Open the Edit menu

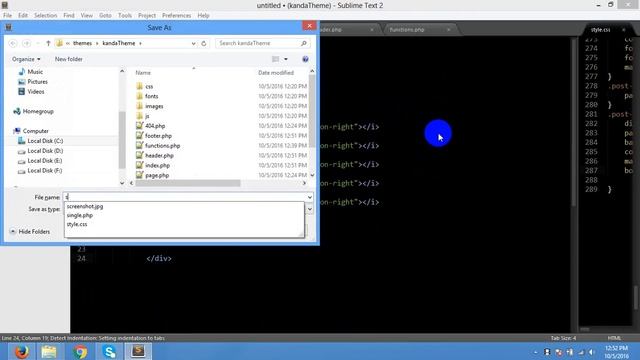tap(23, 16)
